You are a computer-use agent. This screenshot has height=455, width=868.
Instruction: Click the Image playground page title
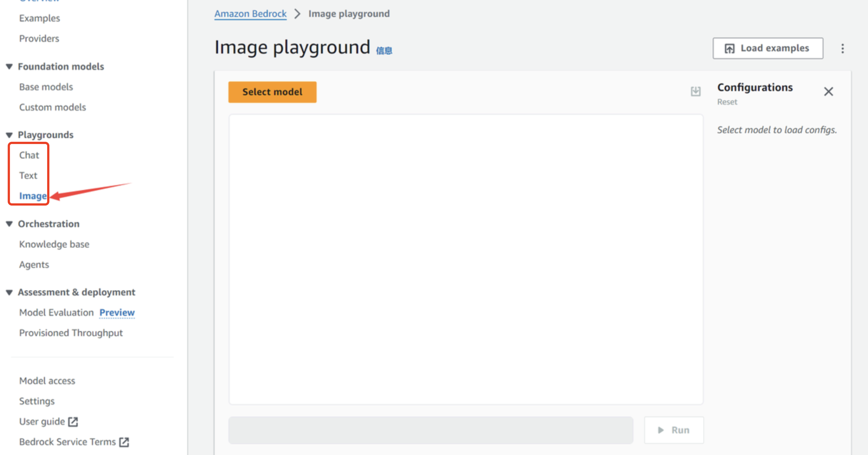pos(292,48)
